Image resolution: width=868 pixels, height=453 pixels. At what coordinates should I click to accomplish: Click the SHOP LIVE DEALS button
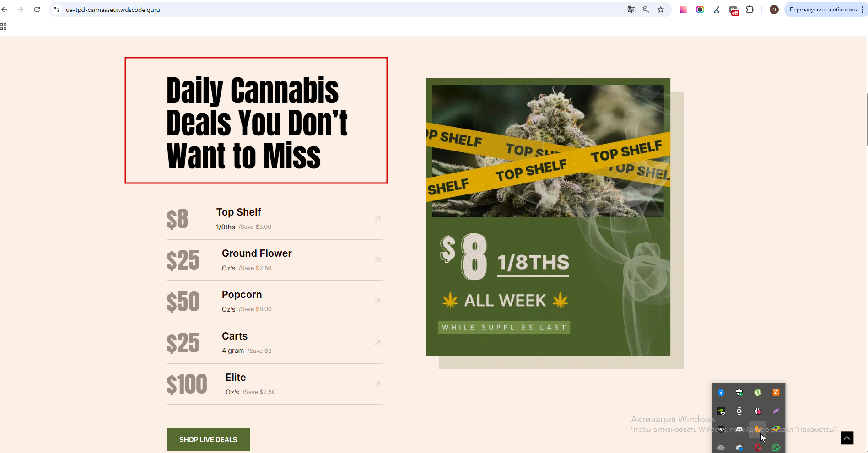(x=208, y=439)
